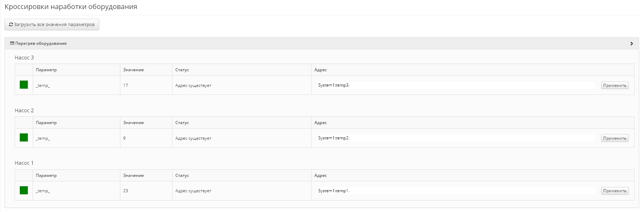Focus the System1:temp1 address field
Viewport: 644px width, 212px height.
[455, 191]
